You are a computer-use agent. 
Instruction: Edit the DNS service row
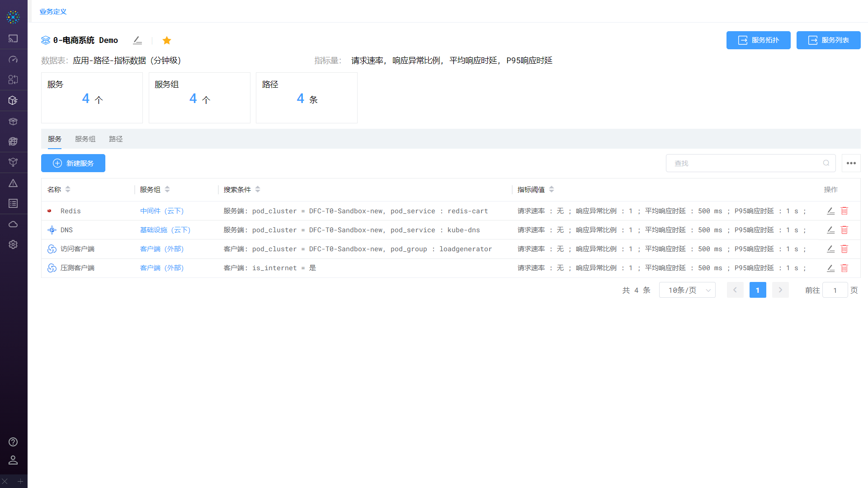tap(830, 230)
